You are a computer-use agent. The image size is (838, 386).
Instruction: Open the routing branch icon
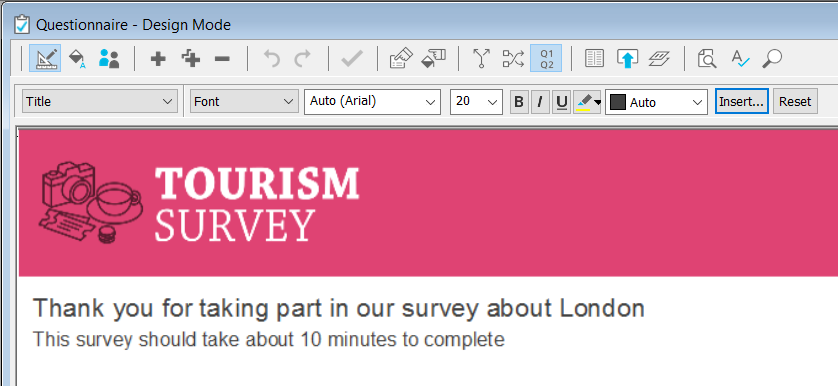click(x=482, y=58)
